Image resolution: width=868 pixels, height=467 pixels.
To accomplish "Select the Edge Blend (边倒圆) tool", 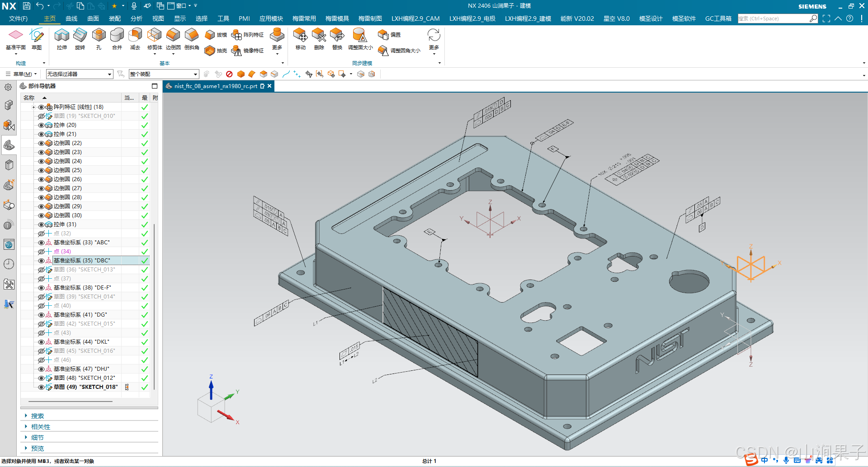I will [x=173, y=39].
